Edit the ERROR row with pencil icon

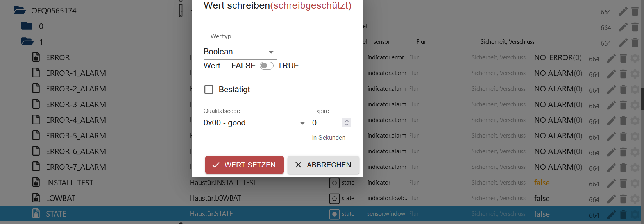611,58
